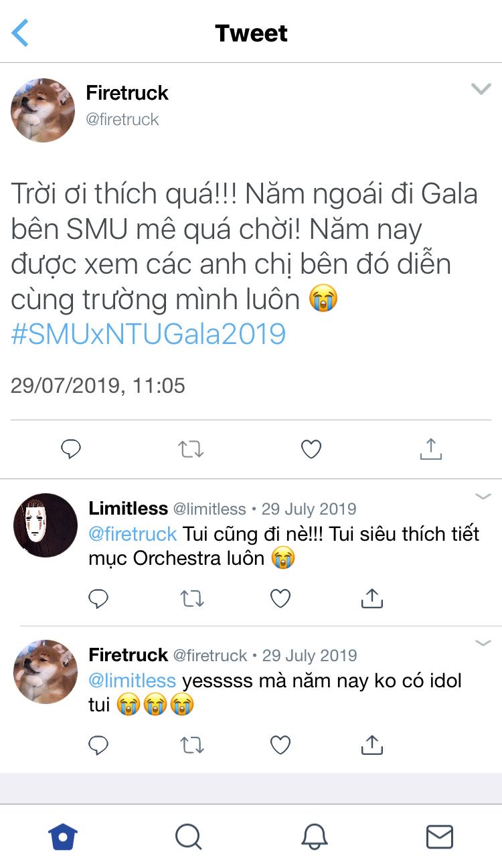This screenshot has width=502, height=868.
Task: Reply to the Limitless comment
Action: pos(98,598)
